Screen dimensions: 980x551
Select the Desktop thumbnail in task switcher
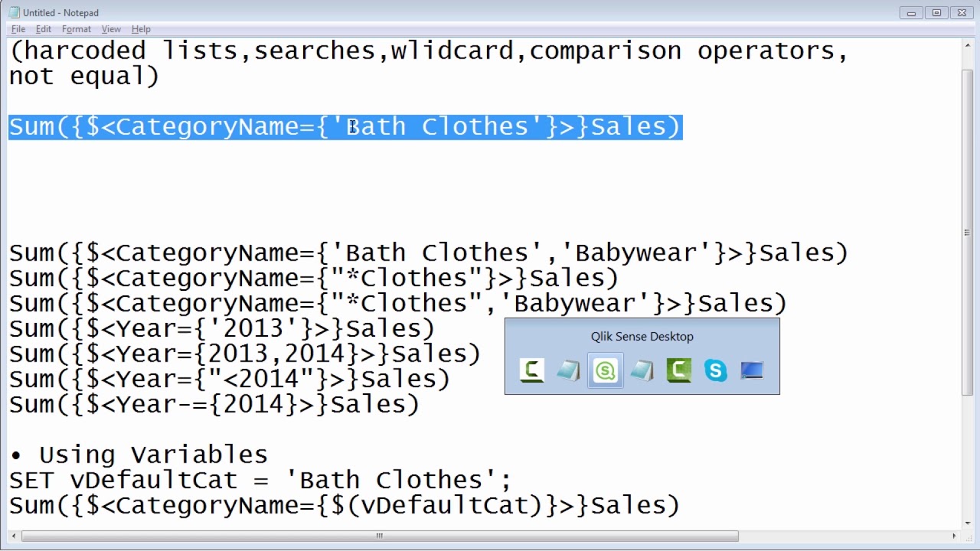[x=752, y=371]
